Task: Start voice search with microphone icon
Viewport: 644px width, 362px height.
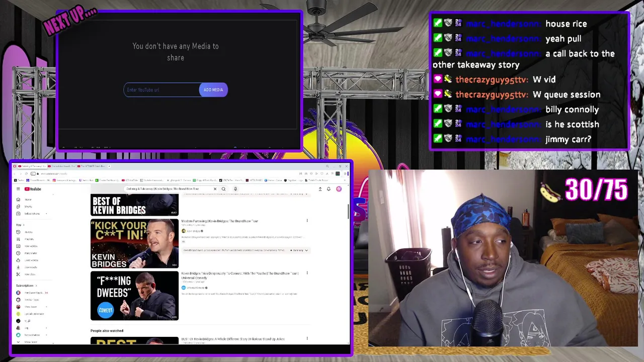Action: [235, 189]
